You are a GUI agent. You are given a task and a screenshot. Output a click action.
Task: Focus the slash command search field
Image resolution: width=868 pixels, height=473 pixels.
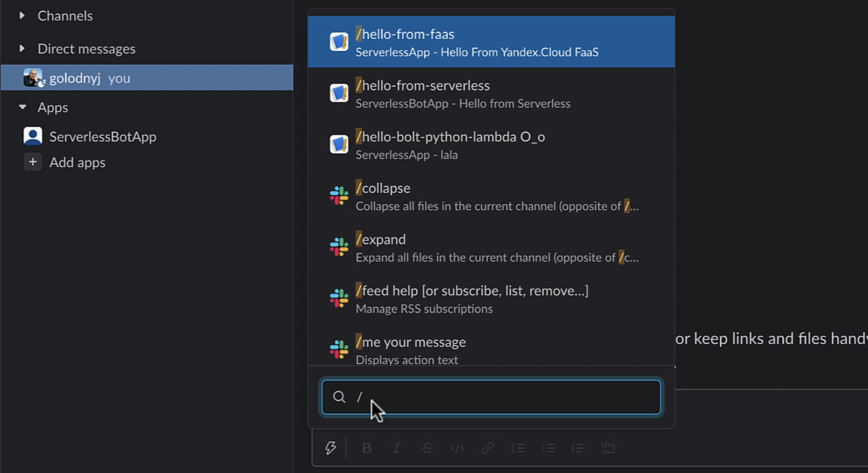tap(491, 397)
